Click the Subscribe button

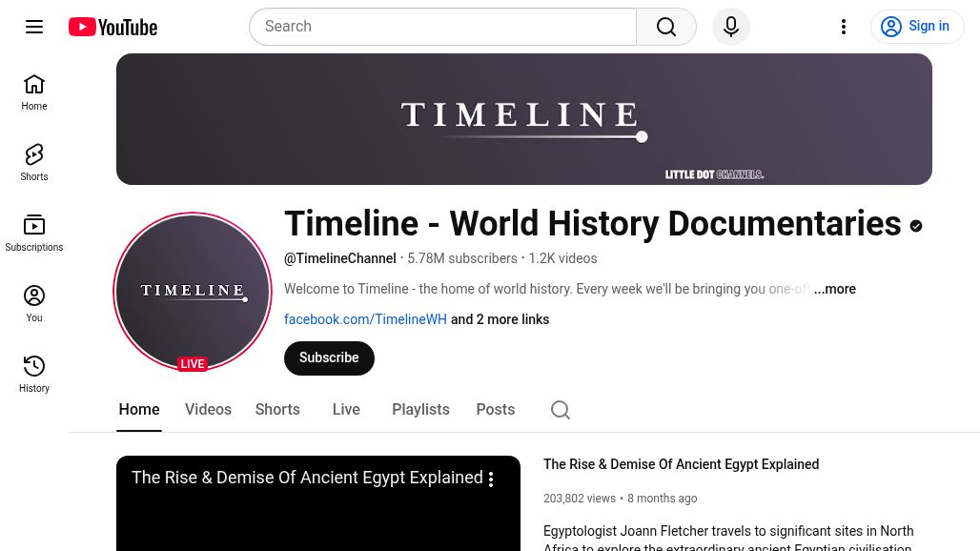coord(328,357)
